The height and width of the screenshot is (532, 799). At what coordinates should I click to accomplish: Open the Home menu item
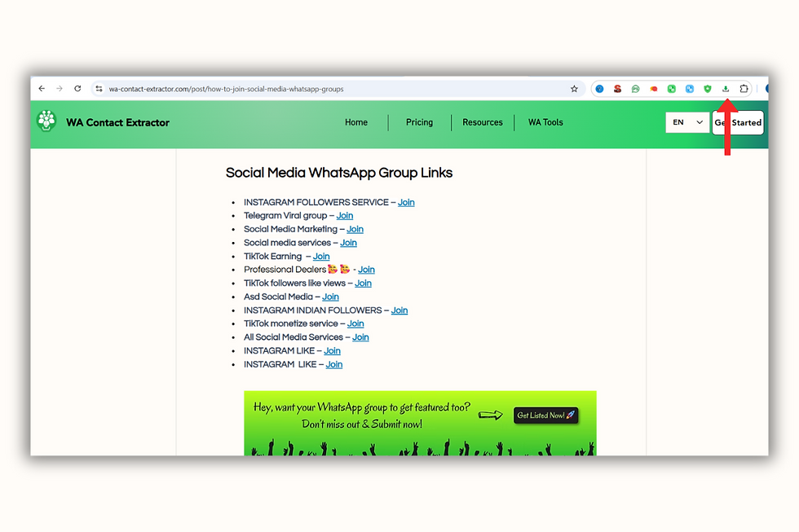[x=356, y=122]
